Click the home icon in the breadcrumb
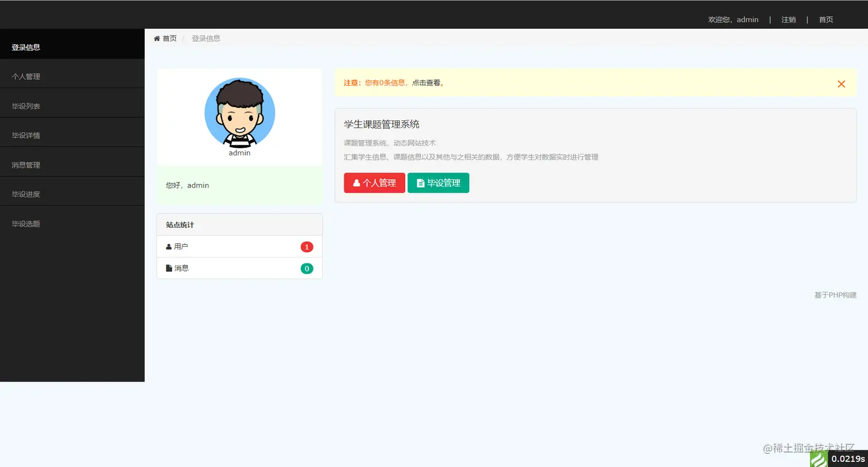 pyautogui.click(x=156, y=38)
